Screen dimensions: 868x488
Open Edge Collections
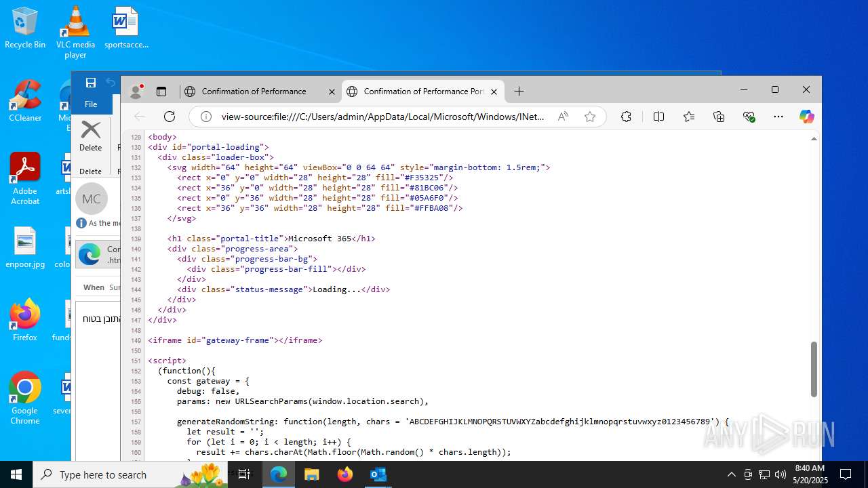719,117
